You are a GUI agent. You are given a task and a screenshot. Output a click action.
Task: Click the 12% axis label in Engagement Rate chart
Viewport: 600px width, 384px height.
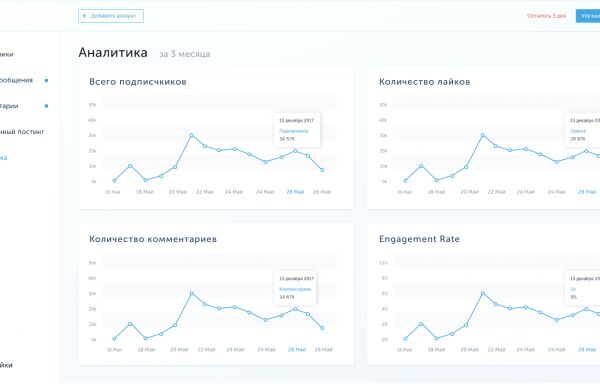pos(383,263)
